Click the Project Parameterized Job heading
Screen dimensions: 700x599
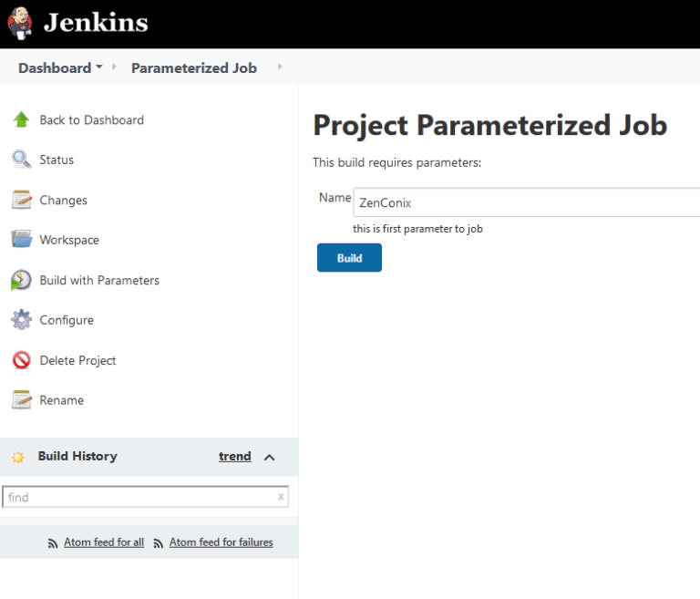489,125
